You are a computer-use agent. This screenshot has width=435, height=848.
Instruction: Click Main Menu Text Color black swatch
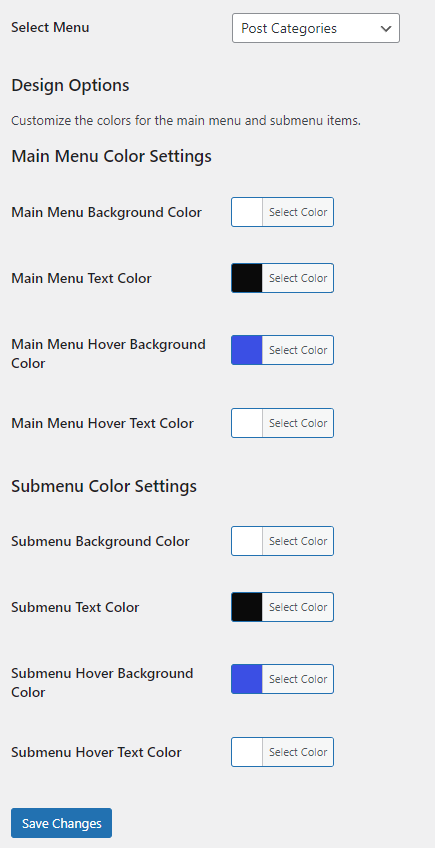pyautogui.click(x=247, y=278)
